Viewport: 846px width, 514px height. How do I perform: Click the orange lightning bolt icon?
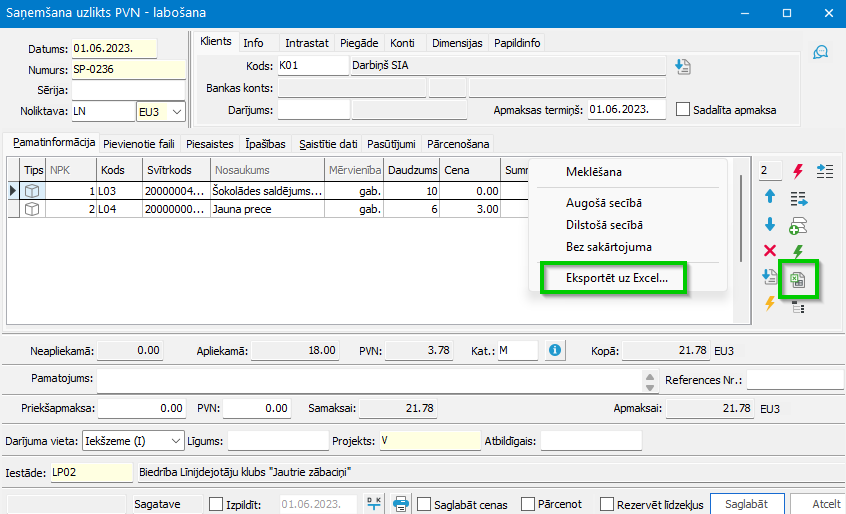coord(770,303)
